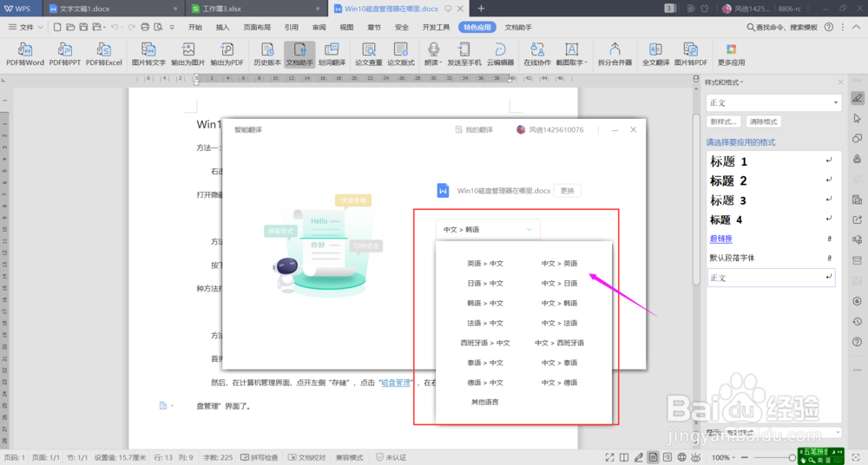The image size is (868, 465).
Task: Follow the 磁盘管理 hyperlink in document
Action: pyautogui.click(x=396, y=383)
